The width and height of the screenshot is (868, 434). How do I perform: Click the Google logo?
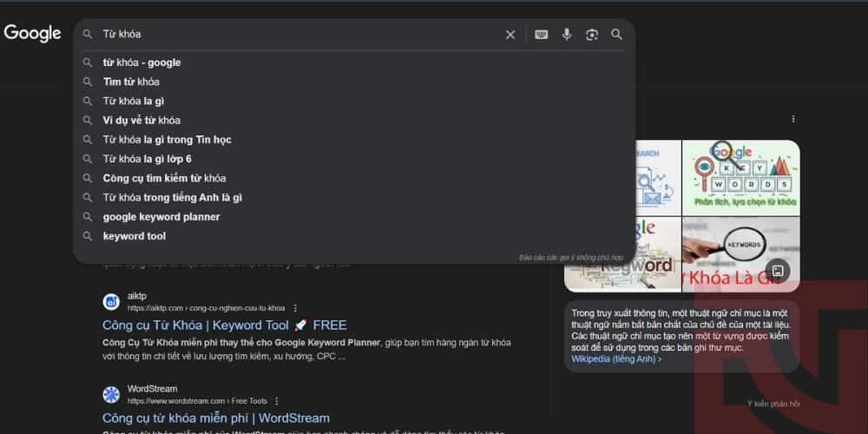tap(32, 34)
